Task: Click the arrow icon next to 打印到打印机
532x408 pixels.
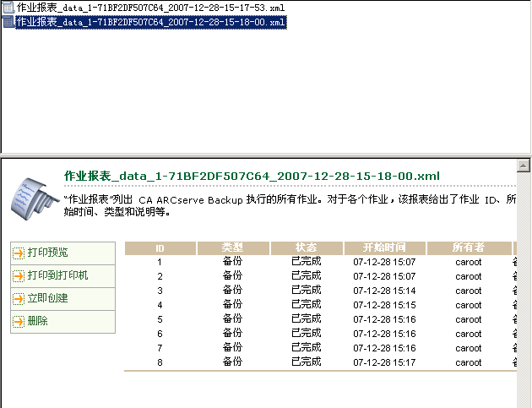Action: tap(19, 276)
